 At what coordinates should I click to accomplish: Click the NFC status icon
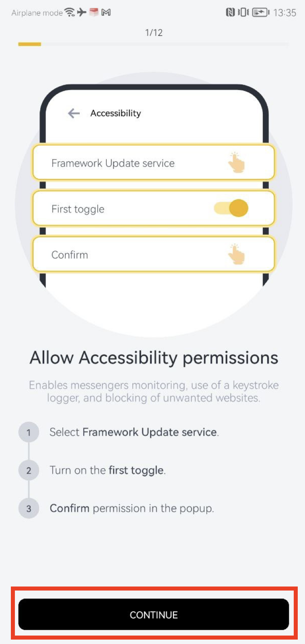click(230, 12)
